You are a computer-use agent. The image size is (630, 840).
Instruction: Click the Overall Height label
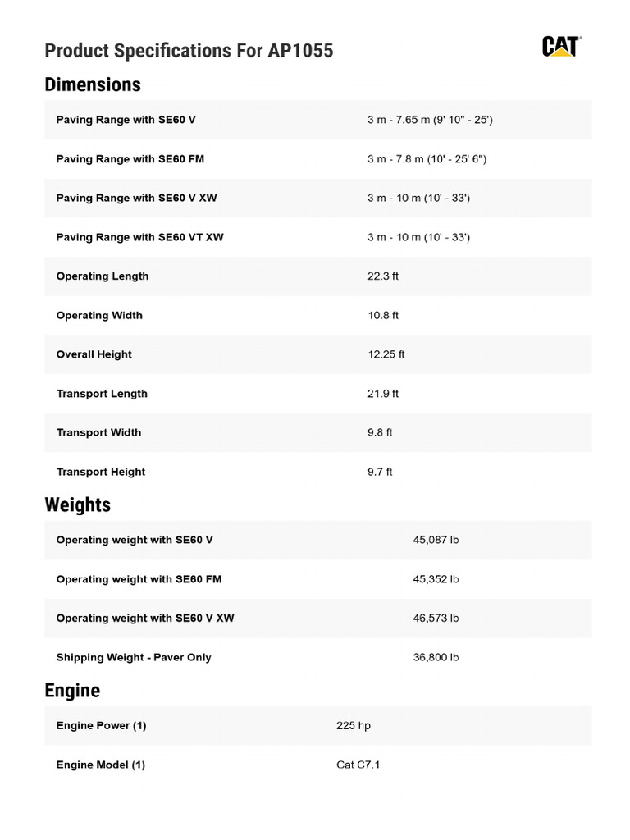click(x=94, y=354)
